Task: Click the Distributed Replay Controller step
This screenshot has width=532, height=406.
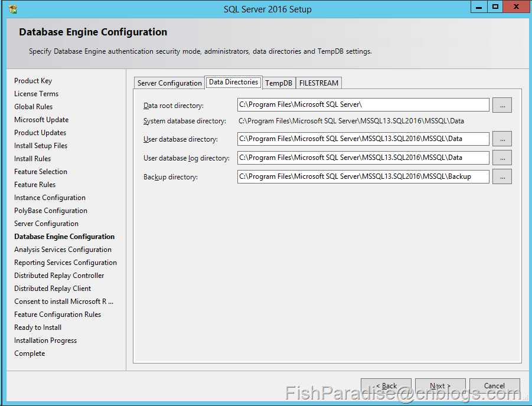Action: 59,276
